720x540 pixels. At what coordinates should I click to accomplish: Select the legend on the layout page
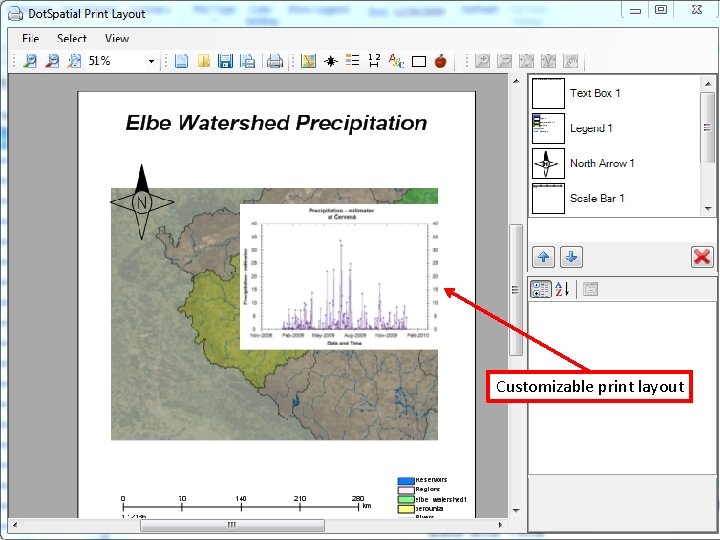432,498
